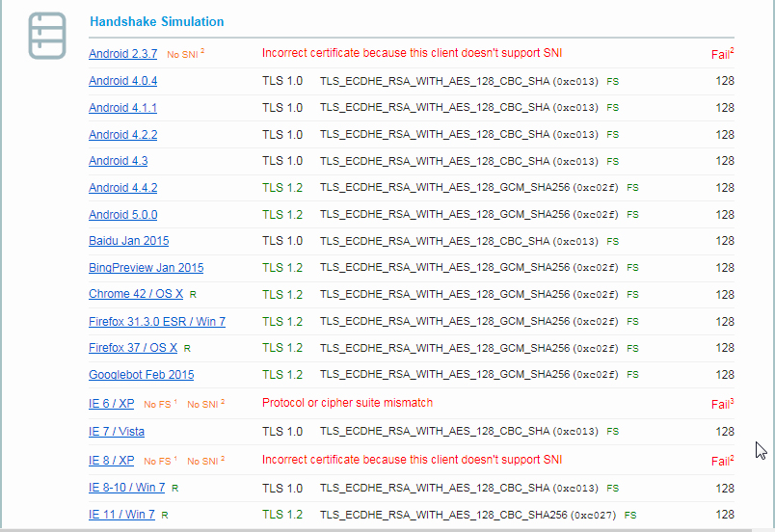Select the IE 8 / XP link

point(112,461)
